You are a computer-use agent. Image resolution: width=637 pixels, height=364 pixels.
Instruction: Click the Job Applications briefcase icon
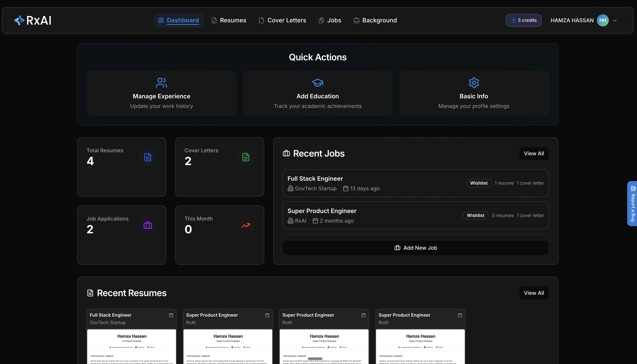[148, 225]
